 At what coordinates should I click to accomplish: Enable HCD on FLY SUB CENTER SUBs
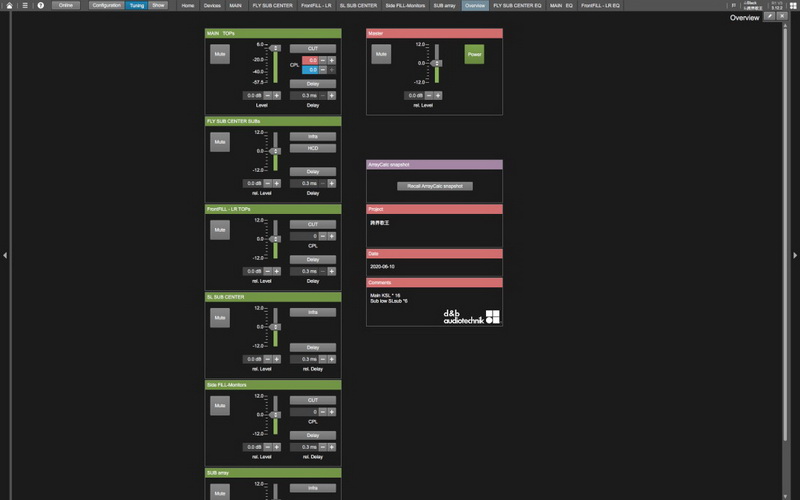(x=313, y=148)
